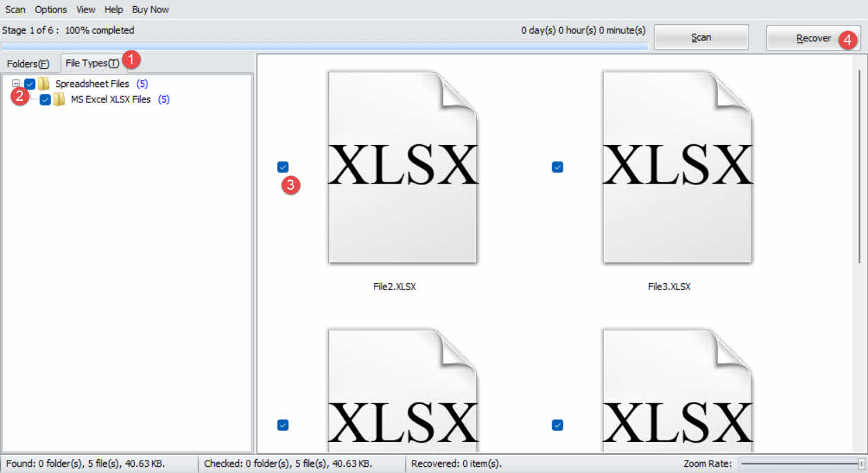Uncheck the File2.XLSX checkbox
The width and height of the screenshot is (868, 473).
coord(283,166)
